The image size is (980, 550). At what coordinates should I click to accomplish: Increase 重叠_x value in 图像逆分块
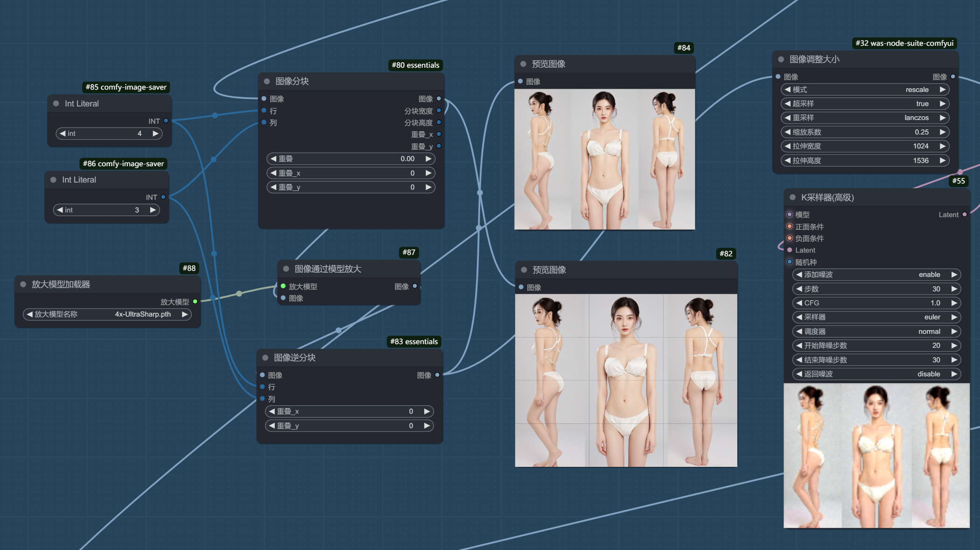[x=427, y=411]
